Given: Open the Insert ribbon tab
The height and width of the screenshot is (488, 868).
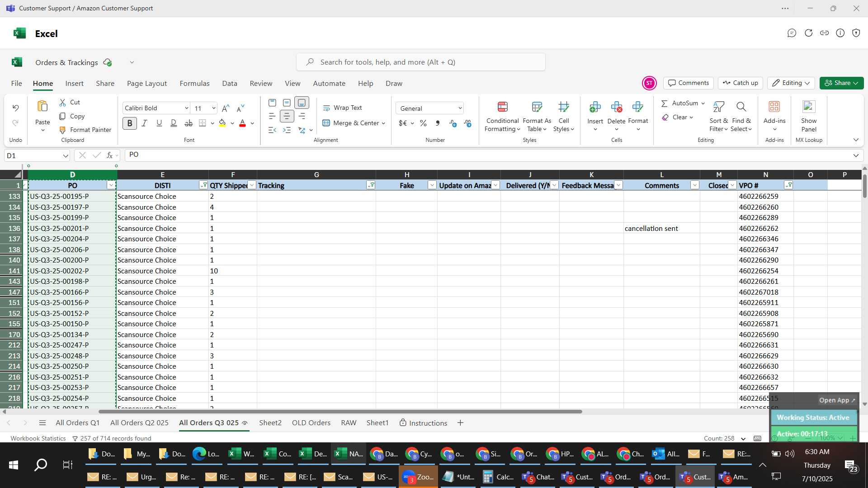Looking at the screenshot, I should 74,84.
